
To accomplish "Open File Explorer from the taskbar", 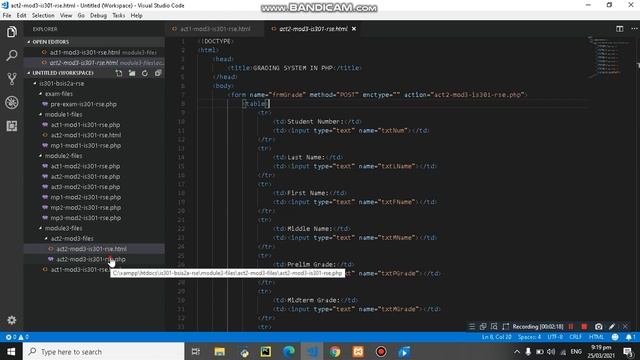I will click(x=220, y=351).
